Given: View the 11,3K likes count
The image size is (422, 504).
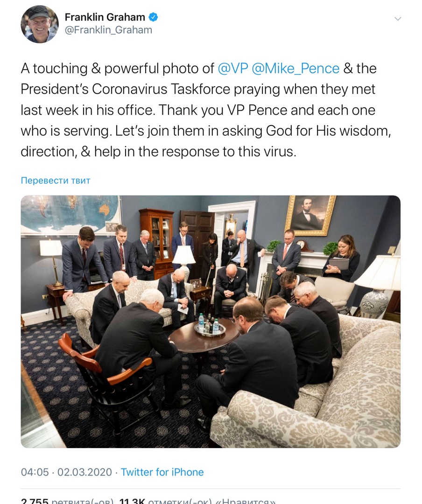Looking at the screenshot, I should tap(132, 501).
